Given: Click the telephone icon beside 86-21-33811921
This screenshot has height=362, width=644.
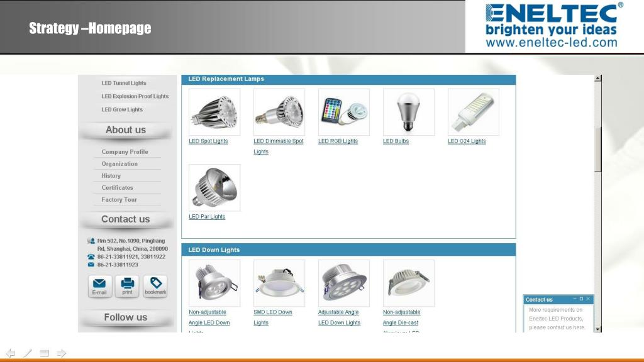Looking at the screenshot, I should tap(91, 257).
